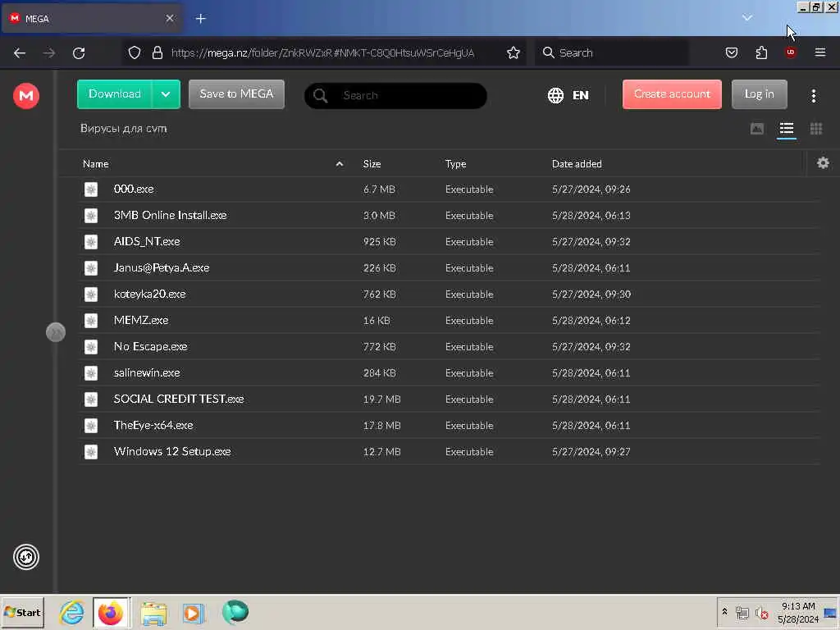Click file icon beside salinewin.exe

(91, 373)
